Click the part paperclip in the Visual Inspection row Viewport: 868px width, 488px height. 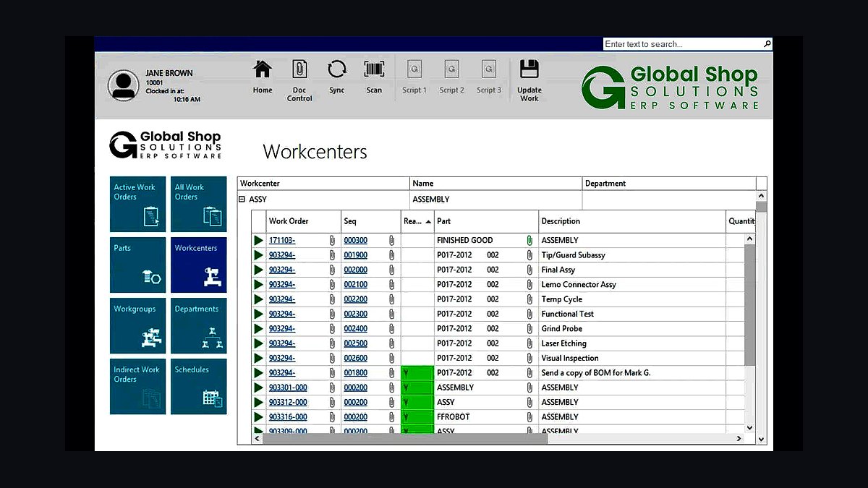click(529, 358)
